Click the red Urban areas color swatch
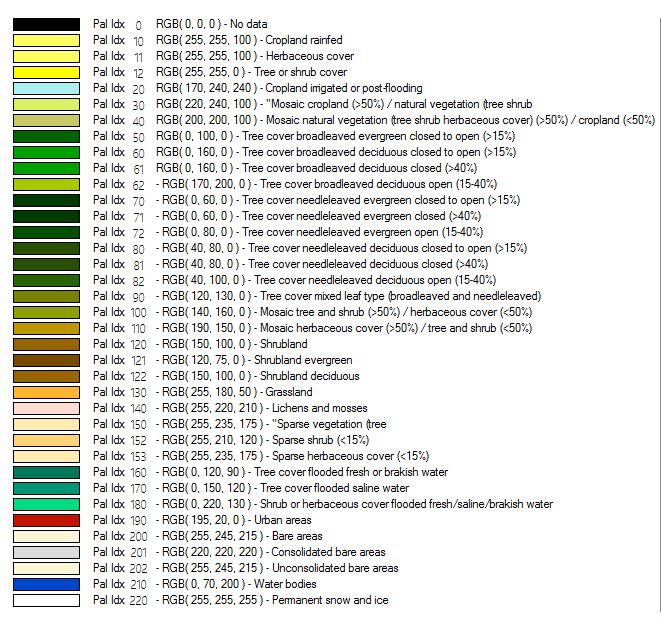This screenshot has width=661, height=625. [45, 520]
